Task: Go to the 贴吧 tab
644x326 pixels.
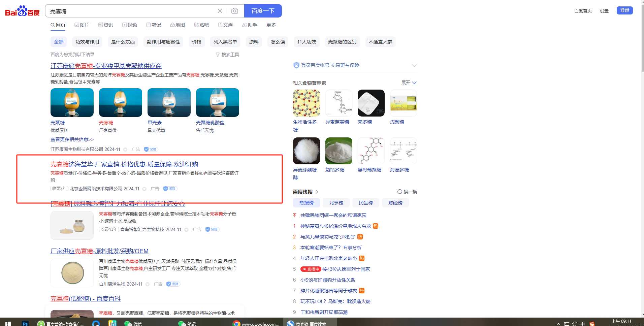Action: (201, 25)
